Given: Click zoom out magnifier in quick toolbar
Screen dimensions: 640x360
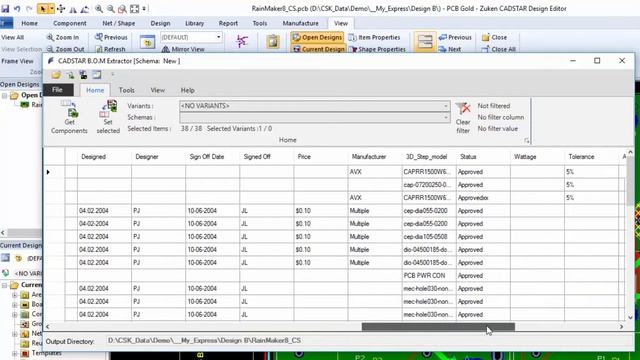Looking at the screenshot, I should click(x=111, y=9).
